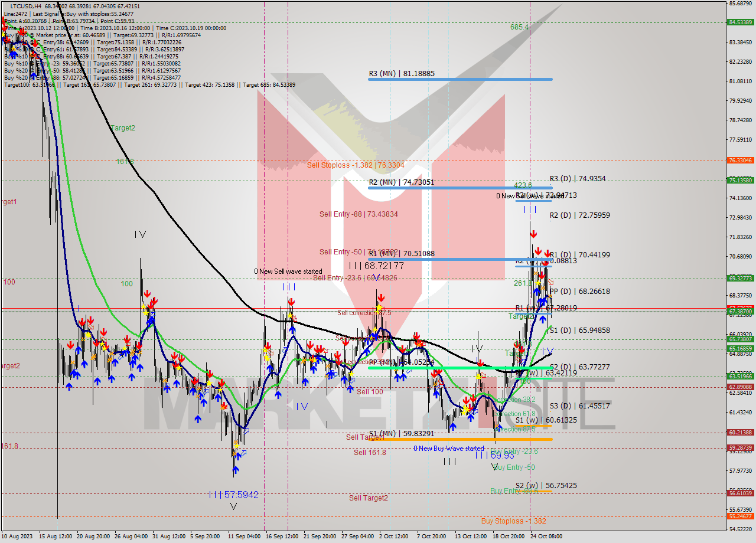
Task: Click the red 56.61039 price tag
Action: click(740, 493)
